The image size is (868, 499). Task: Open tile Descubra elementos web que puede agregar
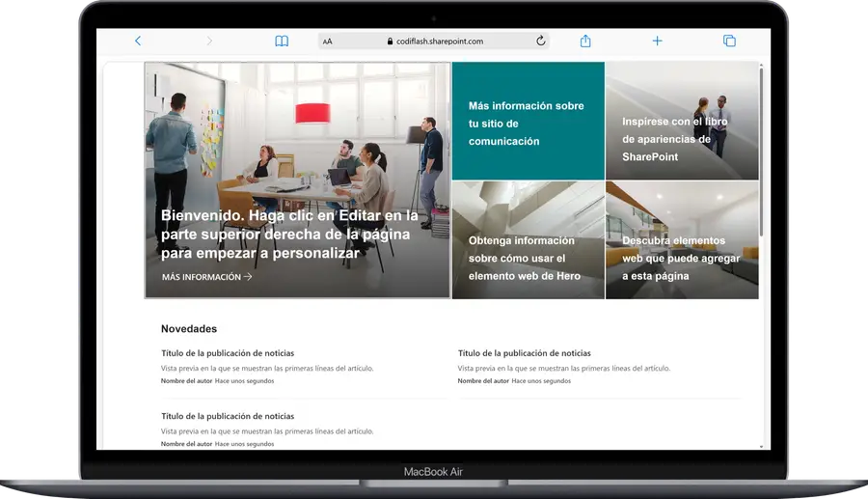[x=682, y=240]
